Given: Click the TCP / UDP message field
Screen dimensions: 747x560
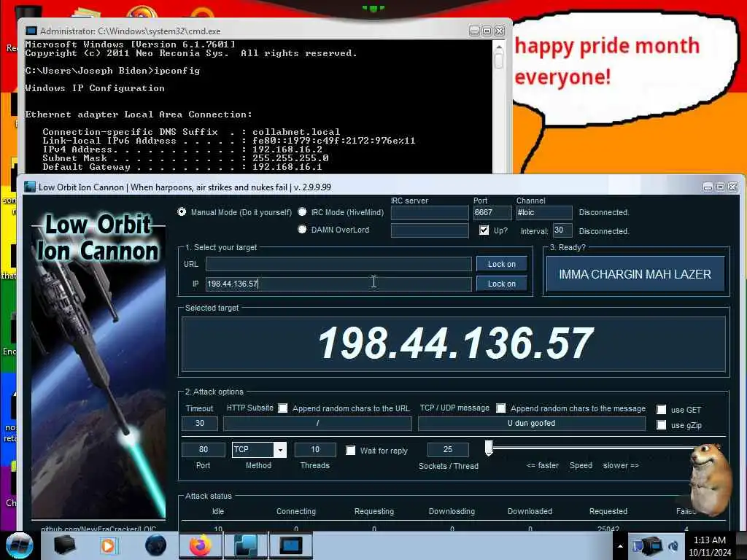Looking at the screenshot, I should 532,424.
